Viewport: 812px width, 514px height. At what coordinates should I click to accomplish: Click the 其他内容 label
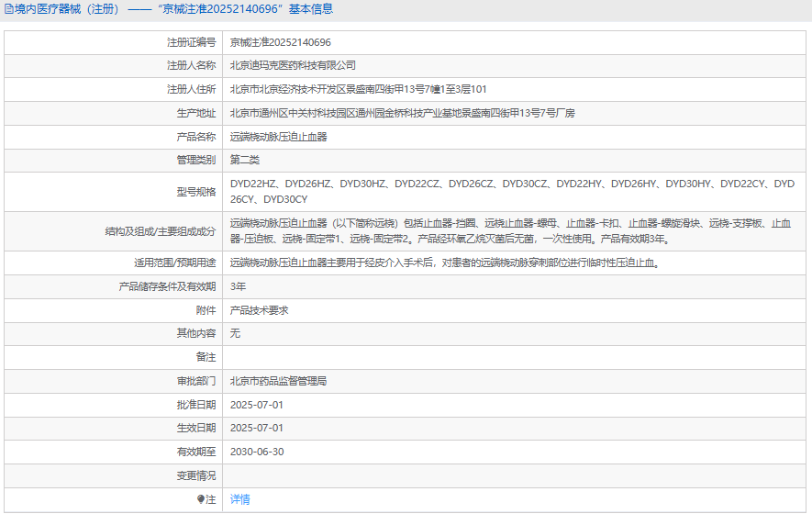coord(196,333)
